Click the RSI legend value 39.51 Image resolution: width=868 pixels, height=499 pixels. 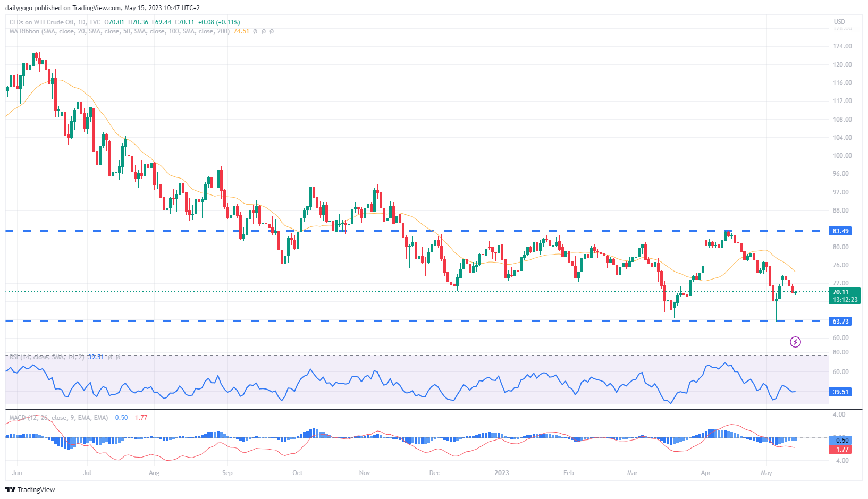pos(96,357)
